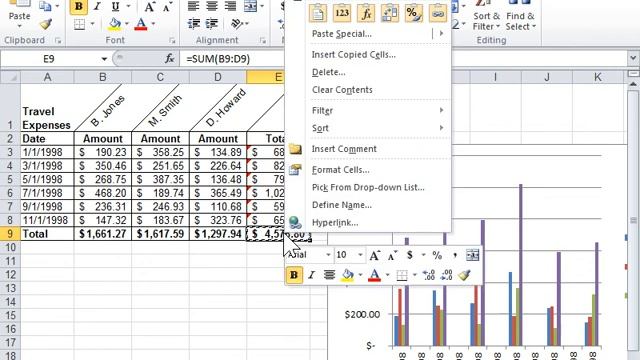
Task: Toggle Center on the mini toolbar
Action: [329, 275]
